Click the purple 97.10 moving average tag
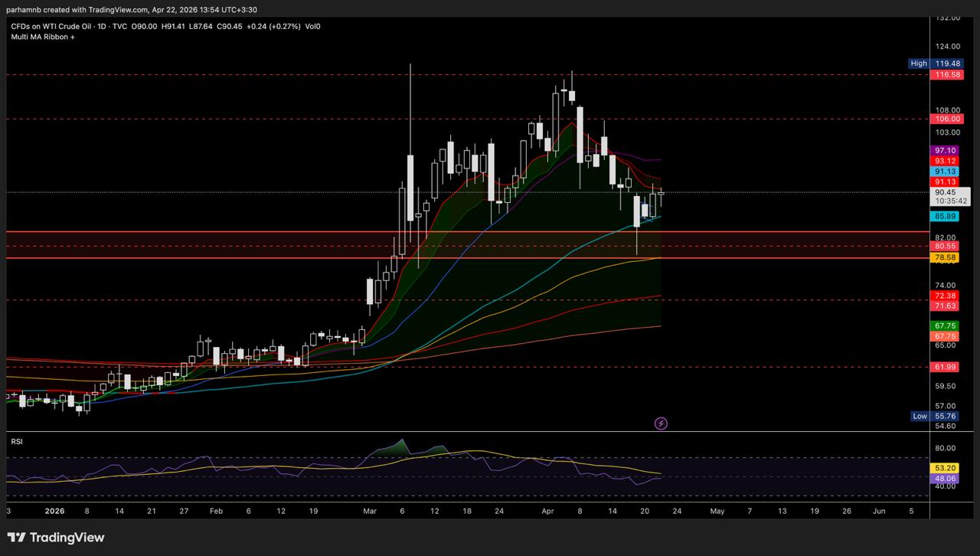The image size is (980, 556). [946, 150]
